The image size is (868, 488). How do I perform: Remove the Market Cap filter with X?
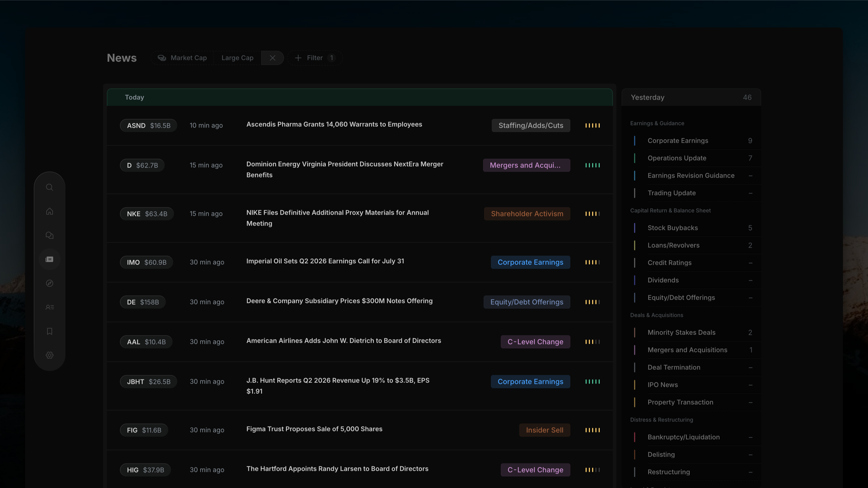coord(272,58)
